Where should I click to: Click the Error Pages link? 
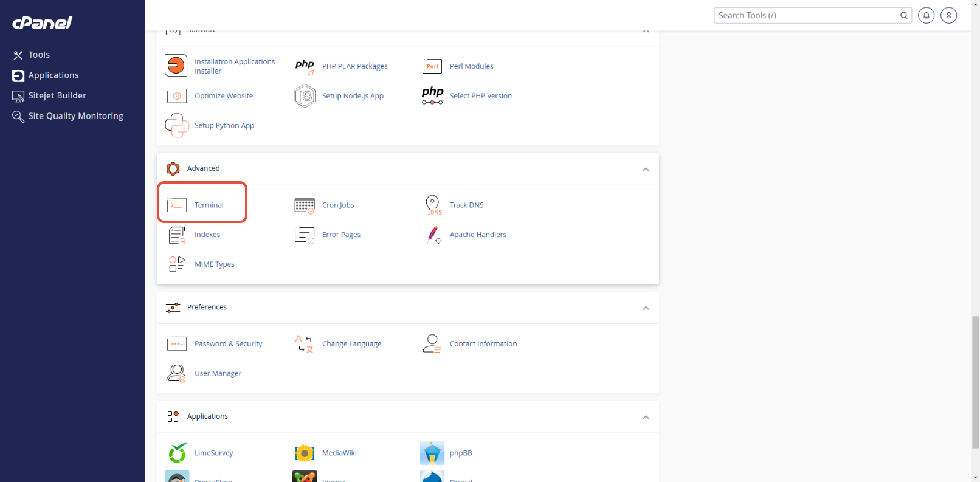pyautogui.click(x=342, y=235)
